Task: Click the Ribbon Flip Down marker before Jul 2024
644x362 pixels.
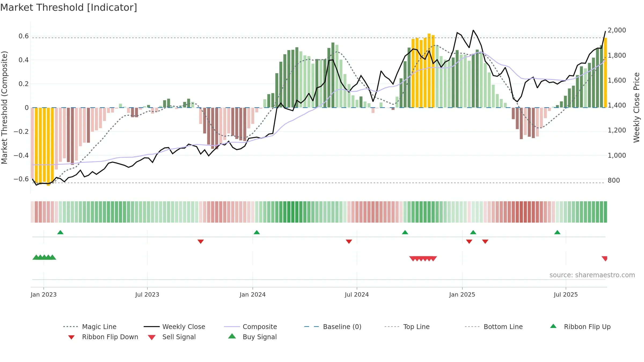Action: click(349, 242)
